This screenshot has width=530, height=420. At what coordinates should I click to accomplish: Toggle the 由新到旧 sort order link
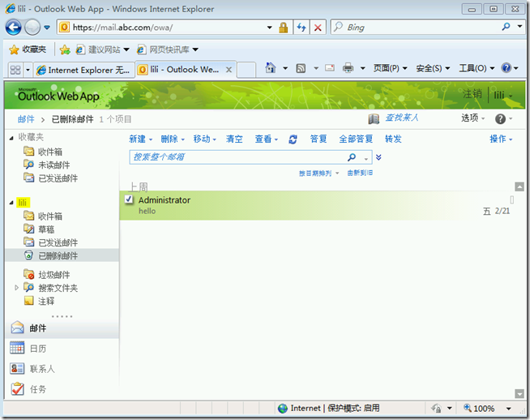click(x=360, y=174)
